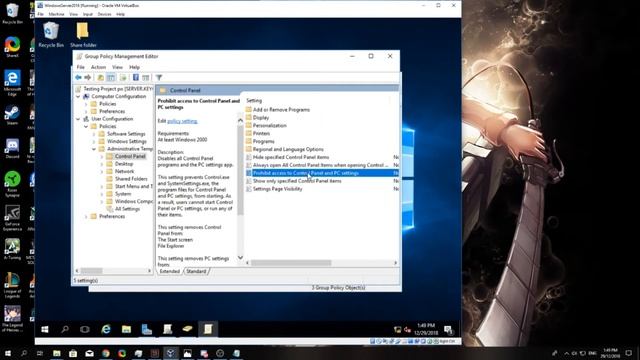Select the Printers folder row

[x=261, y=133]
